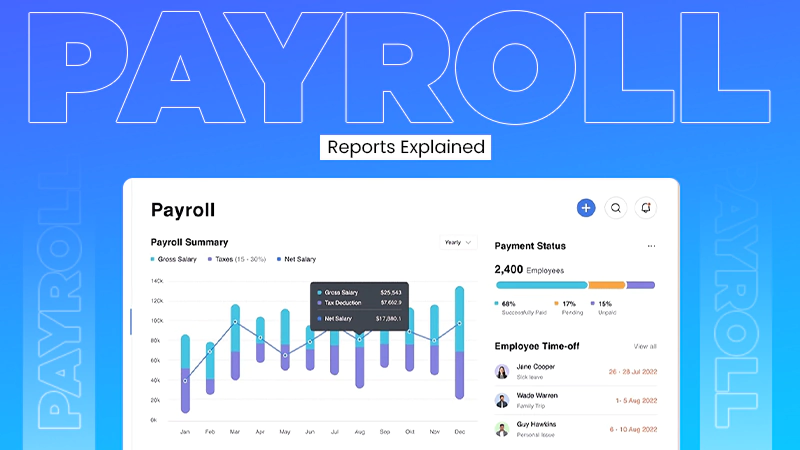Open notifications via the bell icon
800x450 pixels.
pos(645,208)
